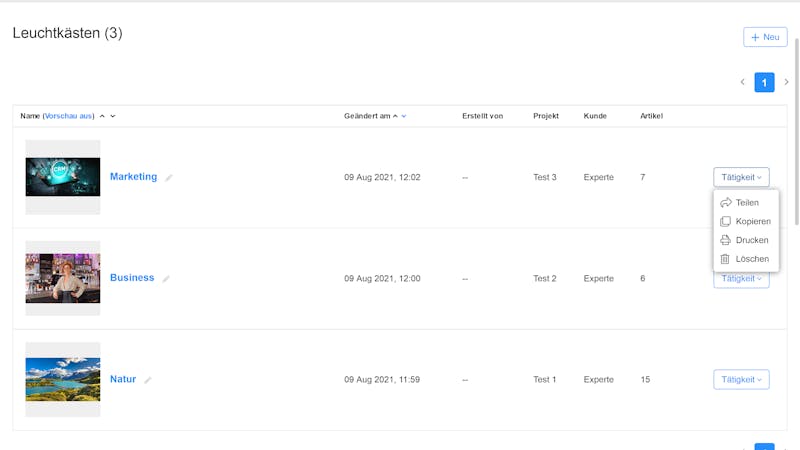Viewport: 800px width, 450px height.
Task: Choose Kopieren from the dropdown menu
Action: pyautogui.click(x=746, y=221)
